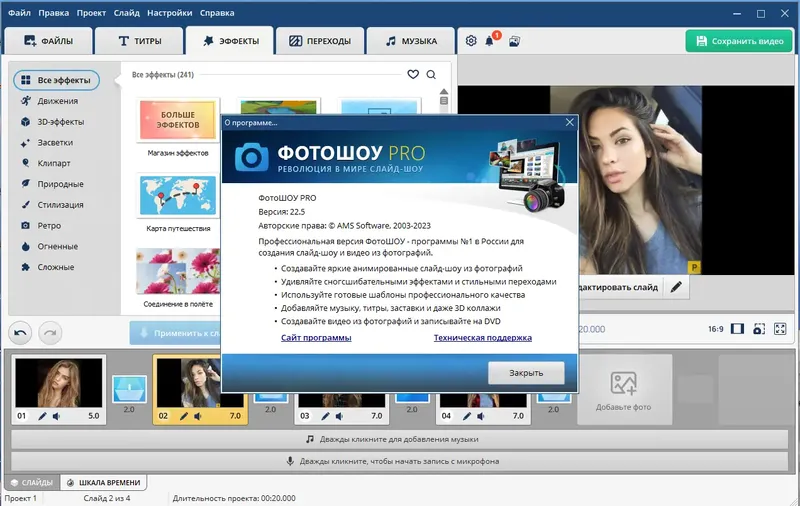Open the Справка menu
This screenshot has width=800, height=506.
(217, 13)
